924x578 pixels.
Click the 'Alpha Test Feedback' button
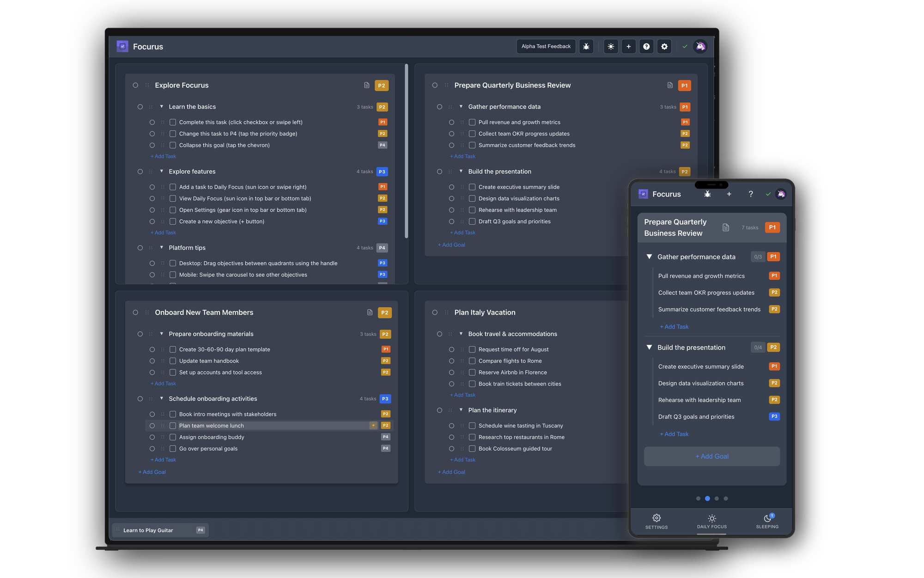(x=546, y=46)
